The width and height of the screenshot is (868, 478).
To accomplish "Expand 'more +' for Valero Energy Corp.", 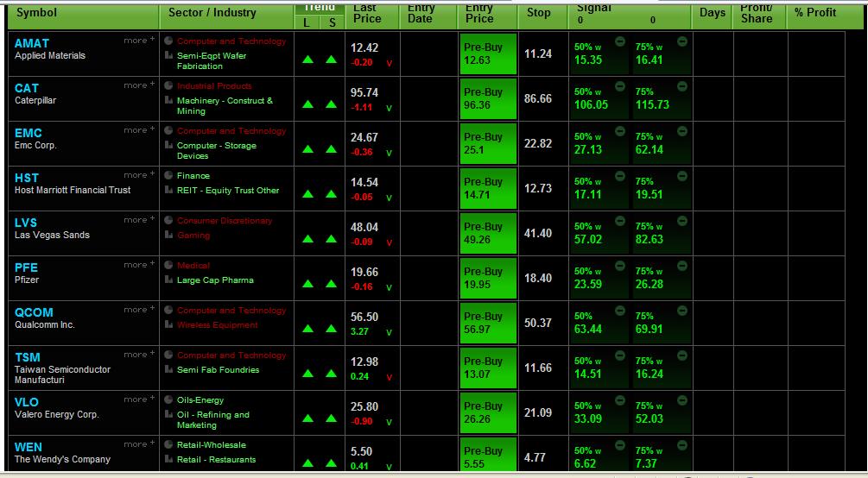I will pyautogui.click(x=139, y=399).
